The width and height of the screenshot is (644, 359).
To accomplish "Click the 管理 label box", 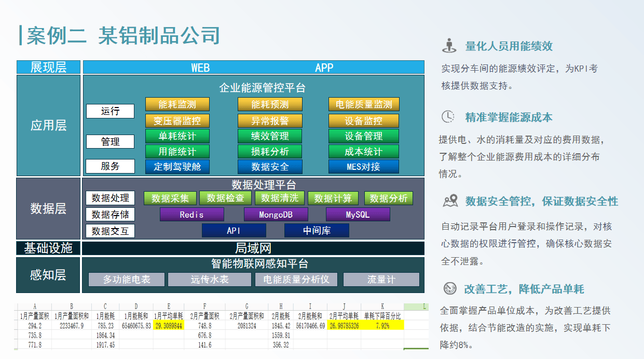I will (x=110, y=141).
